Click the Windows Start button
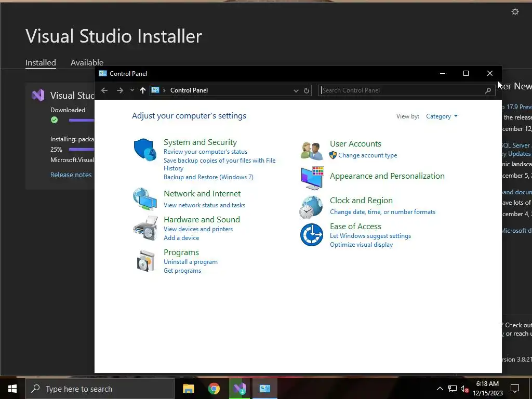The height and width of the screenshot is (399, 532). 12,389
